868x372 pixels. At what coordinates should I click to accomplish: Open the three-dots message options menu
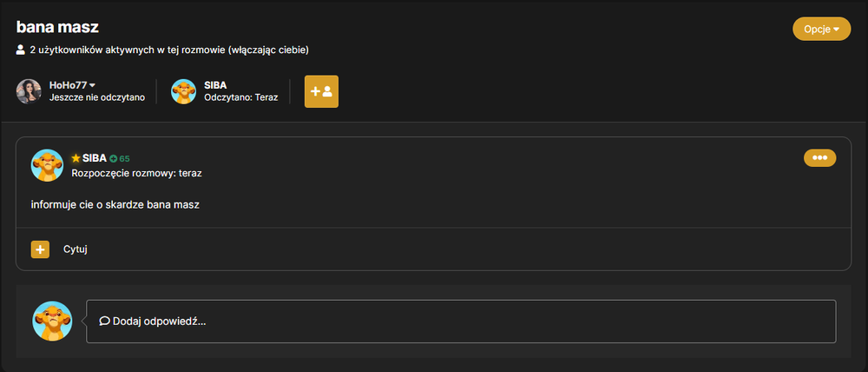click(820, 157)
